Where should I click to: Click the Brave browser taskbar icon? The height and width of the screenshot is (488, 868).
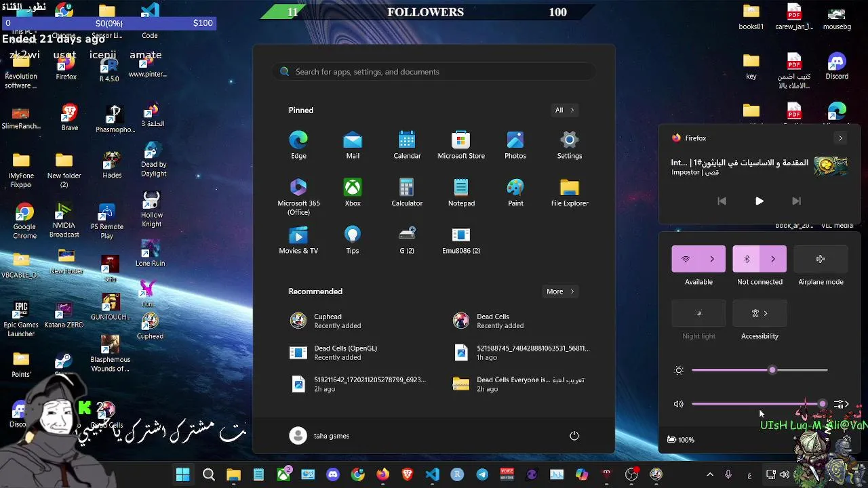[x=408, y=475]
